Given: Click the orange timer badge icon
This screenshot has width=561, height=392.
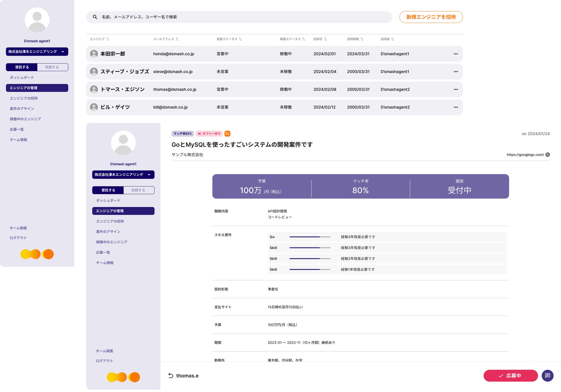Looking at the screenshot, I should click(x=227, y=134).
